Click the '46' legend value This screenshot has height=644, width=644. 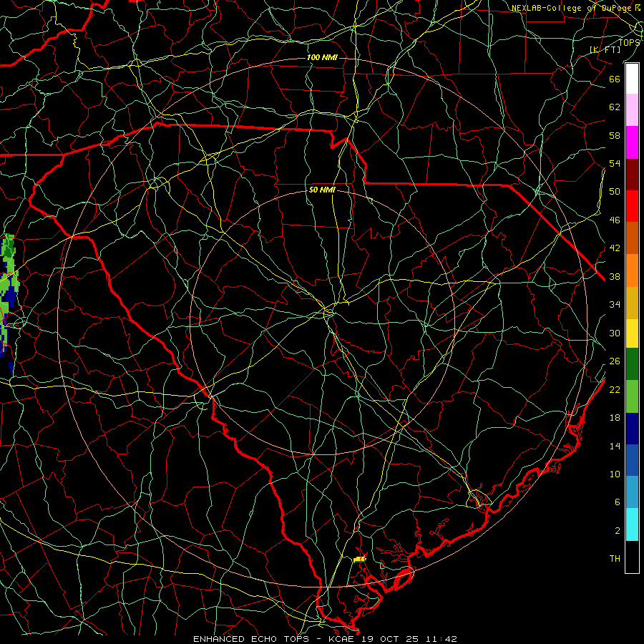615,220
